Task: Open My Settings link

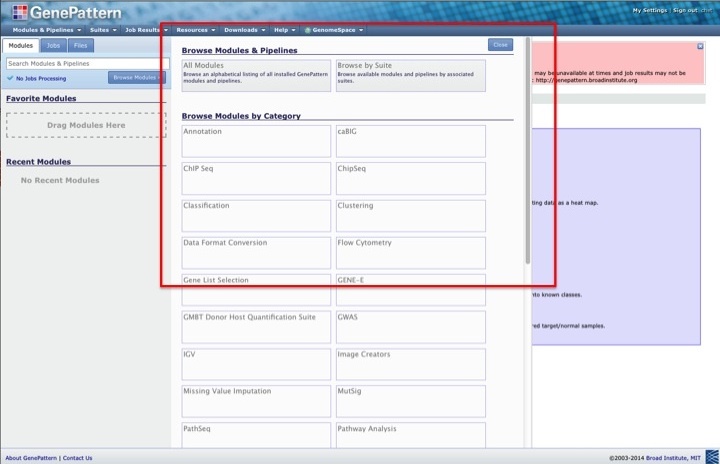Action: [x=649, y=10]
